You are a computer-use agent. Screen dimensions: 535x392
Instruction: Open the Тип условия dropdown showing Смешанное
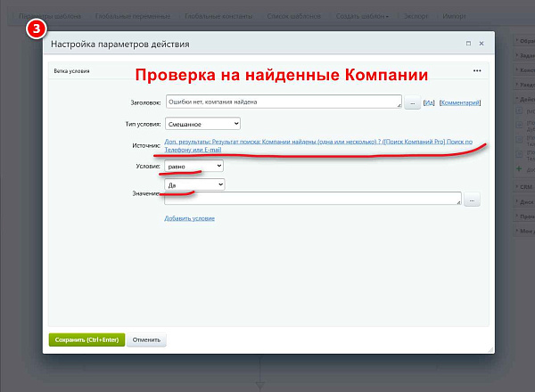click(202, 124)
